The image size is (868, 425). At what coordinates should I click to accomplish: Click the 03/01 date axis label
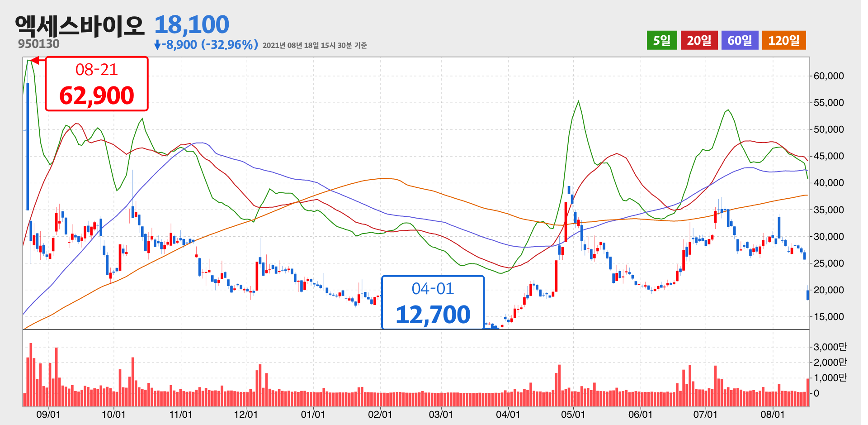(441, 415)
